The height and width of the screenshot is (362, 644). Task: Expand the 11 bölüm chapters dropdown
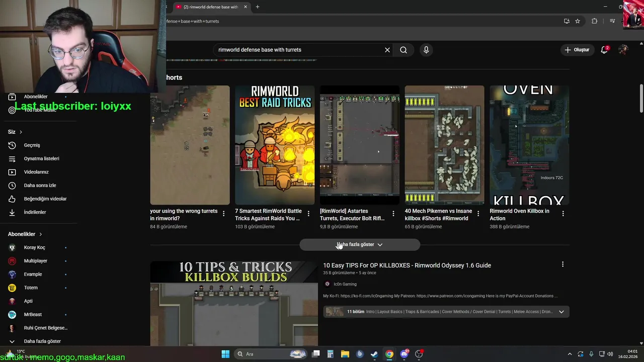click(561, 312)
